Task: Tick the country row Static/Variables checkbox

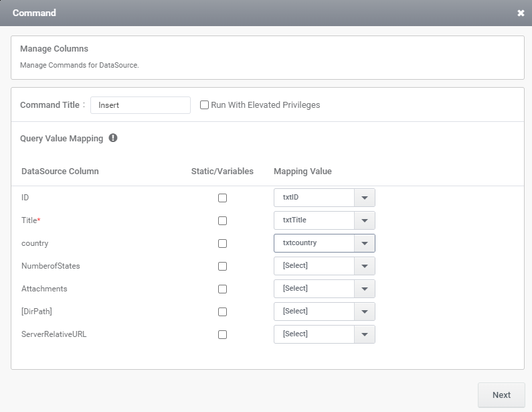Action: 222,243
